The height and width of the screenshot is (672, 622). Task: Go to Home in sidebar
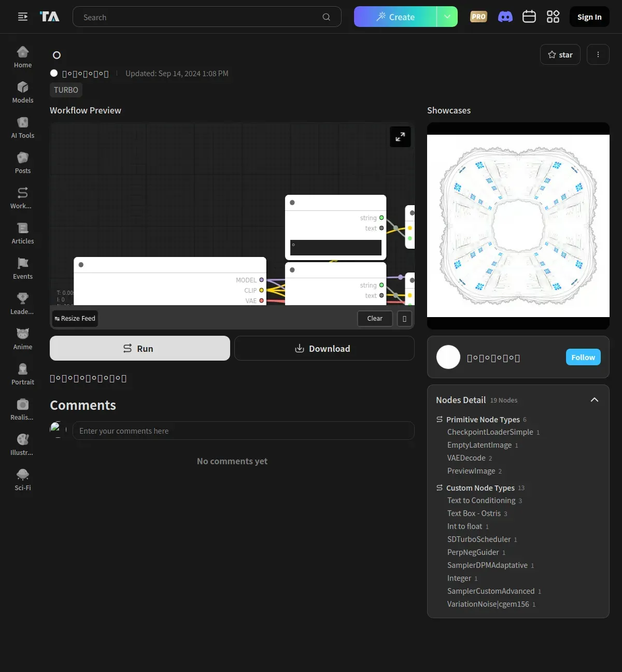point(23,58)
